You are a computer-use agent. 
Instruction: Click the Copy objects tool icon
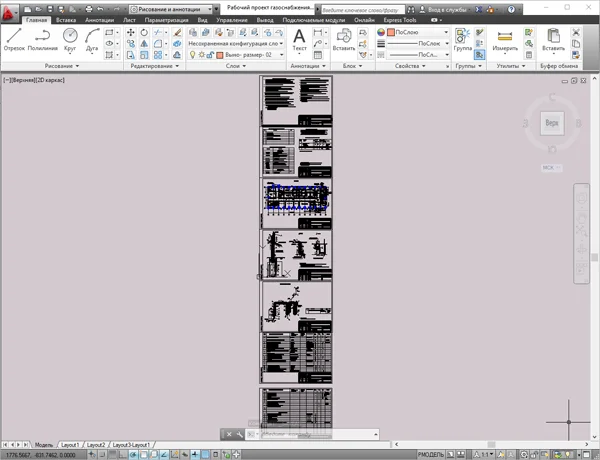point(130,44)
